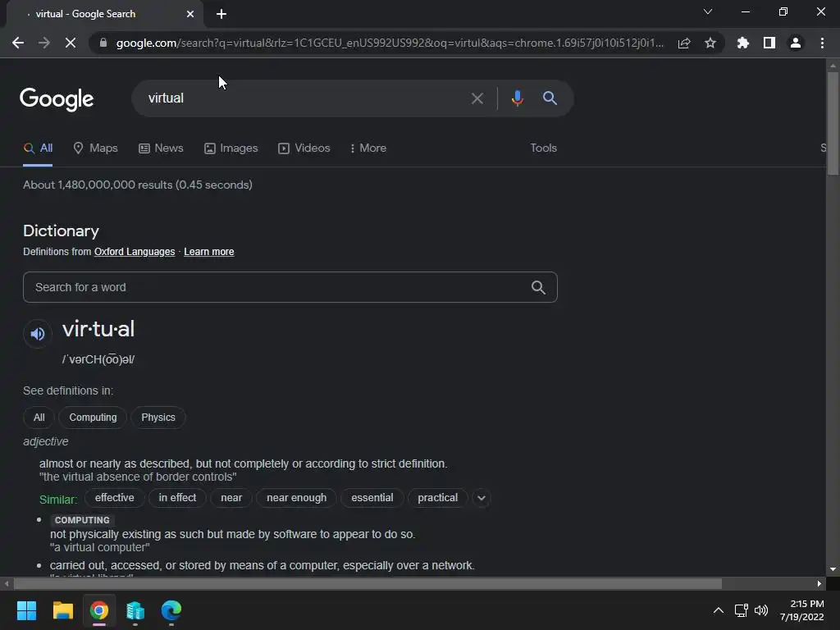The width and height of the screenshot is (840, 630).
Task: Open the blue buildings taskbar app
Action: [x=135, y=610]
